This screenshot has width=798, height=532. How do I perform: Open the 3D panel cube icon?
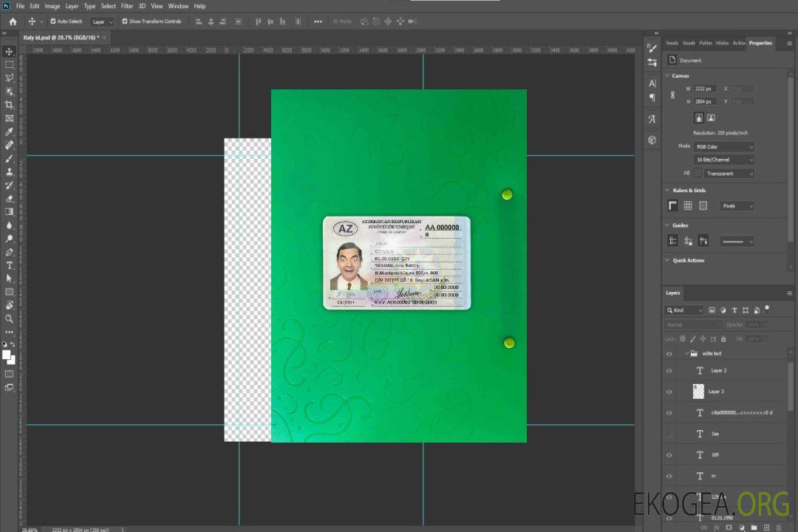[x=652, y=140]
